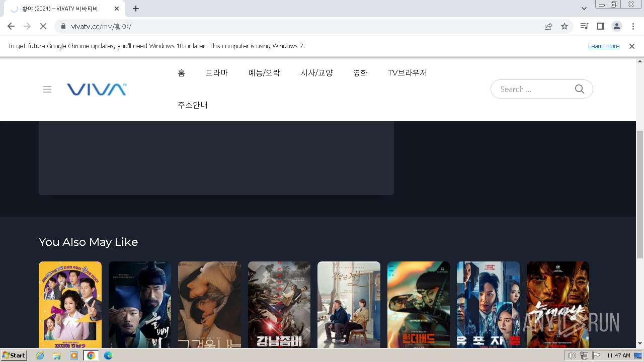Image resolution: width=644 pixels, height=362 pixels.
Task: Open the couple on bench poster
Action: [x=349, y=305]
